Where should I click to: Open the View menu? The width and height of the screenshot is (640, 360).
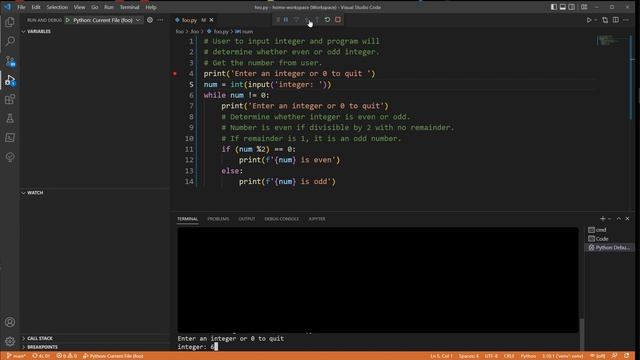pyautogui.click(x=79, y=7)
